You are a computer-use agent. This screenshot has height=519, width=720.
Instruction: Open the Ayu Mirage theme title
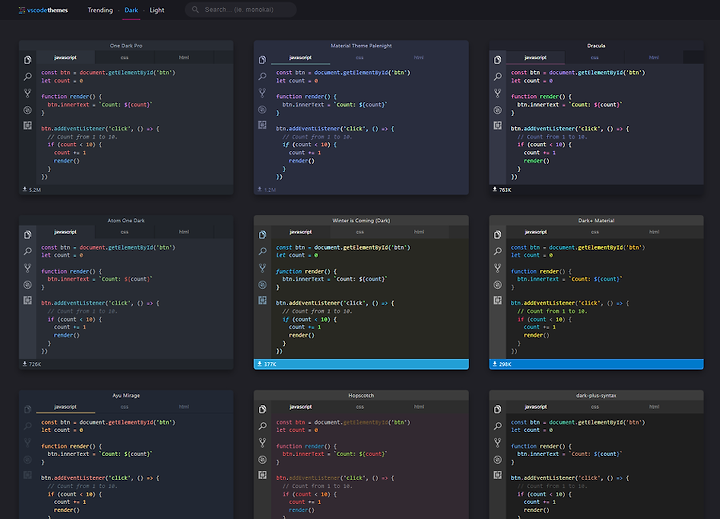click(x=126, y=395)
